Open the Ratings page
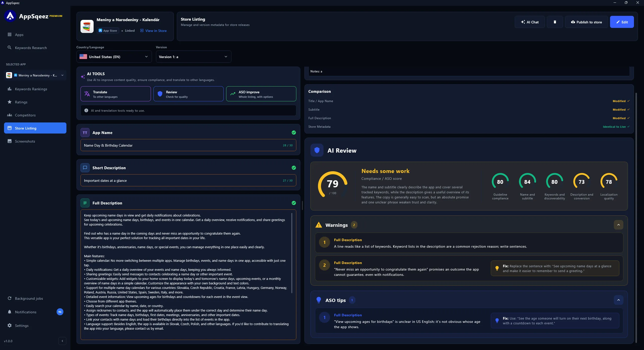Viewport: 644px width, 350px height. click(x=35, y=102)
